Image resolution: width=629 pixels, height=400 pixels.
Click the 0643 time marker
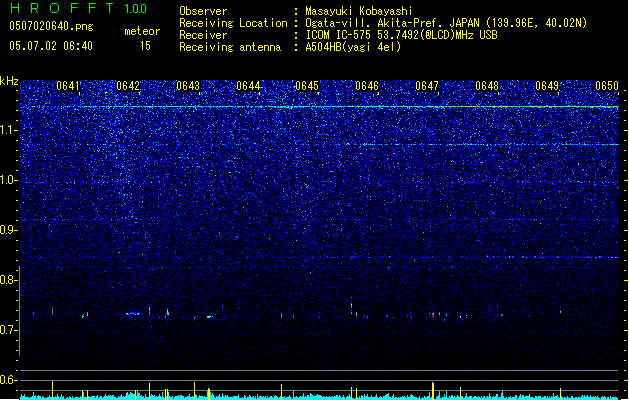coord(188,86)
